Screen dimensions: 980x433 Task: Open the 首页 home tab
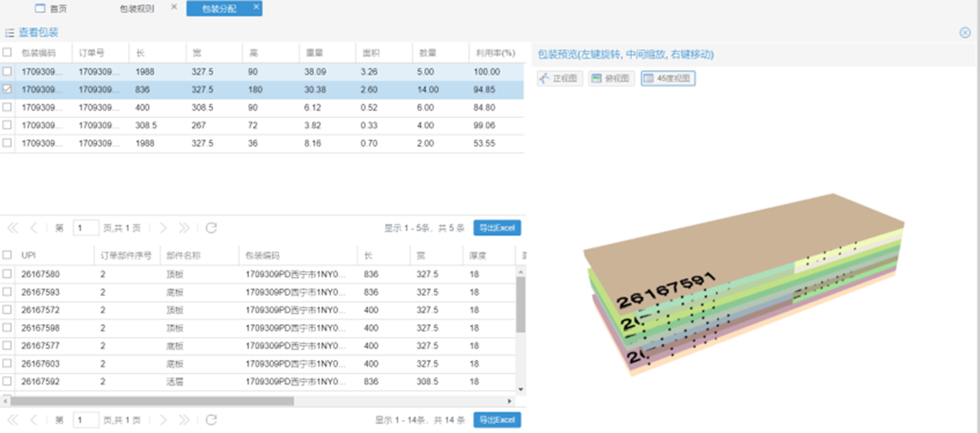51,8
